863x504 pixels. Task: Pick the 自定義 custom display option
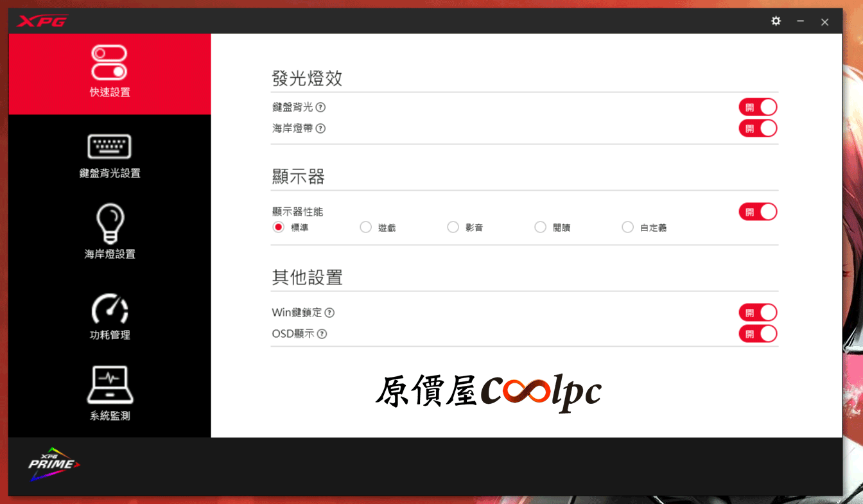click(628, 227)
